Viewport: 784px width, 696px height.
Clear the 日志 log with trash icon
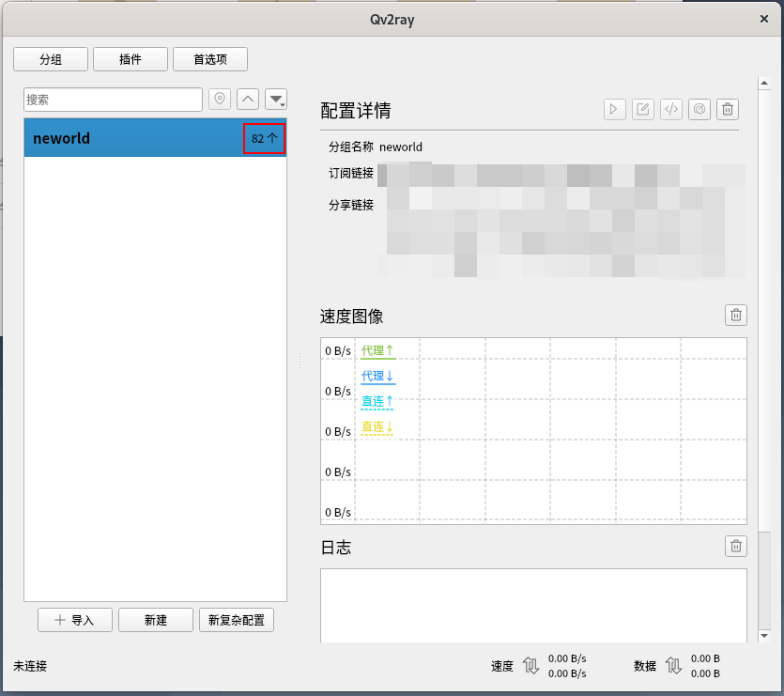pos(736,546)
